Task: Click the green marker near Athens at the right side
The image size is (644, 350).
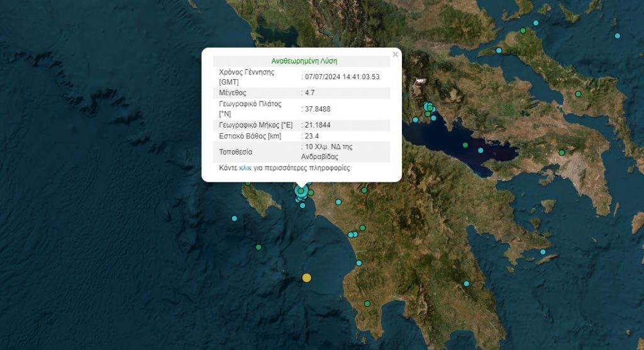Action: (562, 153)
